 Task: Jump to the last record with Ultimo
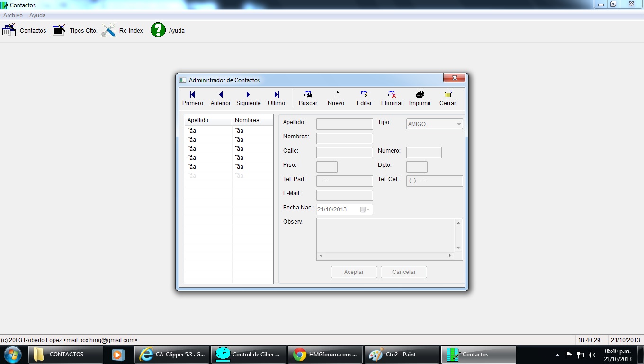coord(277,99)
